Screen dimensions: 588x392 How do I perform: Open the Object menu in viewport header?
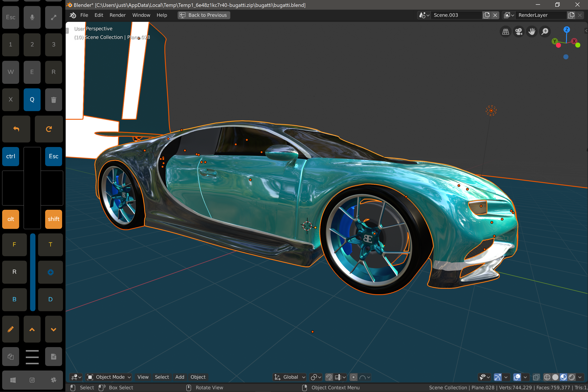[198, 377]
